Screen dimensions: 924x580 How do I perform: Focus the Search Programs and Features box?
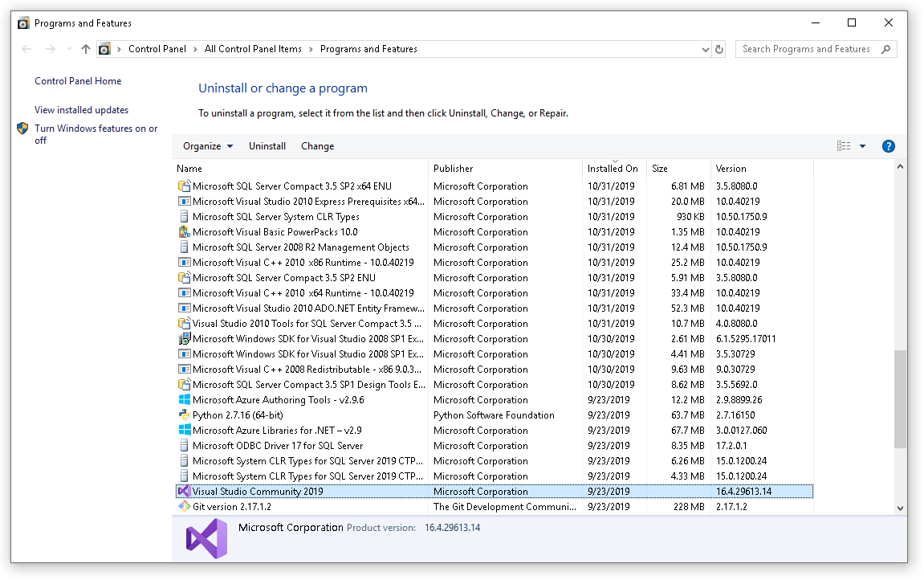tap(816, 50)
